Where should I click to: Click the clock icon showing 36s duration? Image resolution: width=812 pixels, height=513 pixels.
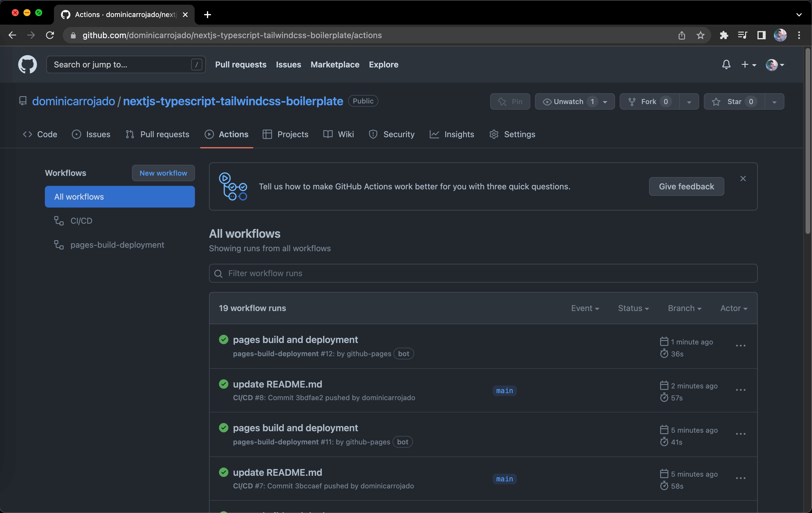click(664, 353)
